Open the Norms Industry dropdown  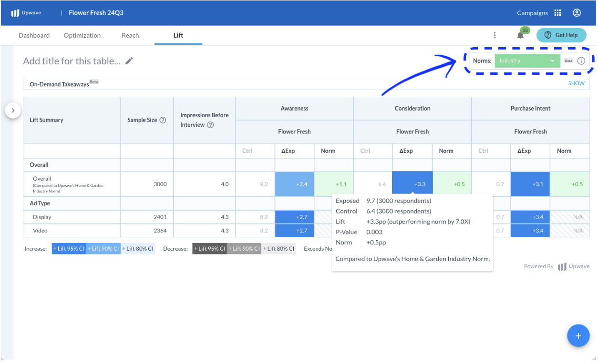(527, 61)
